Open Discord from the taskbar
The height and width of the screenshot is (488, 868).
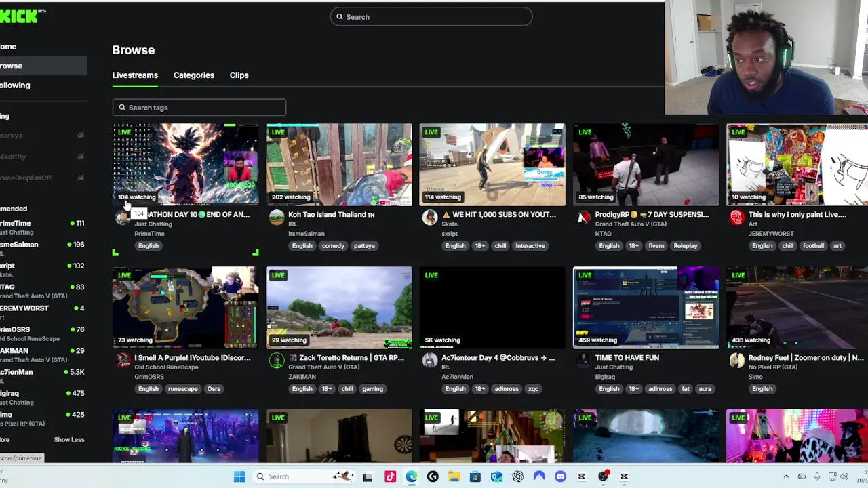(560, 476)
